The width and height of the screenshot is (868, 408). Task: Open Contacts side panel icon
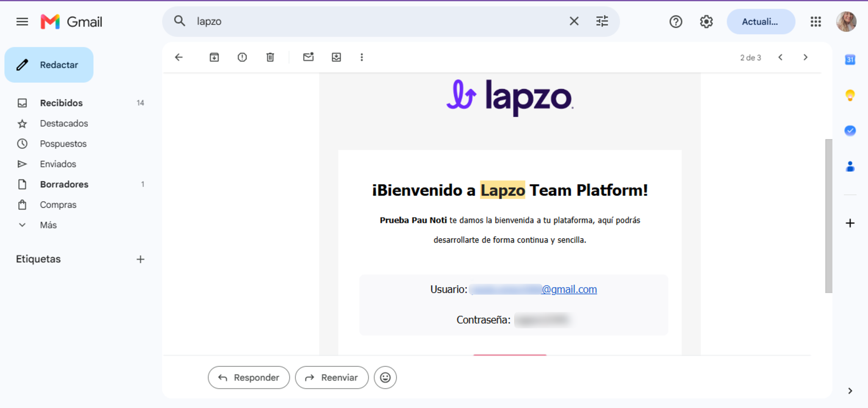click(x=850, y=167)
